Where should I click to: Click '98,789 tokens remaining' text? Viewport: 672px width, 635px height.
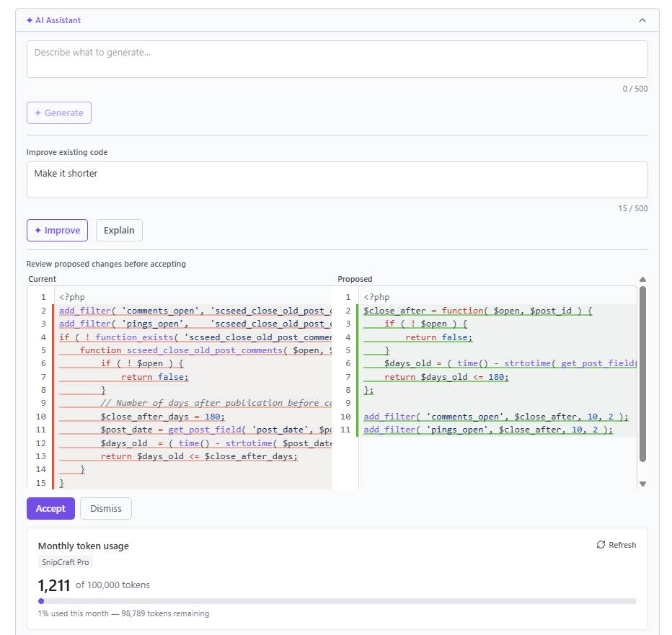tap(165, 613)
